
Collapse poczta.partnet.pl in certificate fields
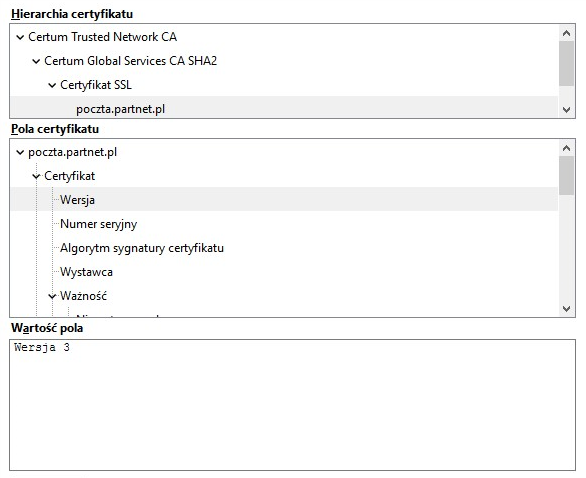pos(20,152)
